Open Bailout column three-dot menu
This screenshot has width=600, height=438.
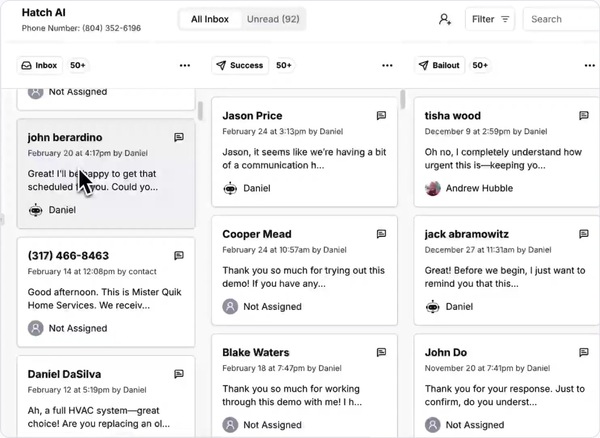coord(583,66)
